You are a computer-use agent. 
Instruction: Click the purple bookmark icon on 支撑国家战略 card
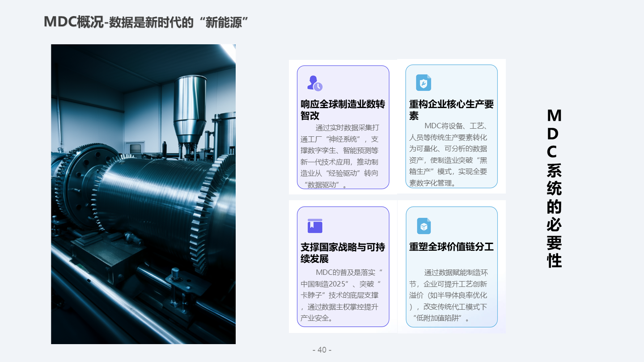(x=314, y=226)
